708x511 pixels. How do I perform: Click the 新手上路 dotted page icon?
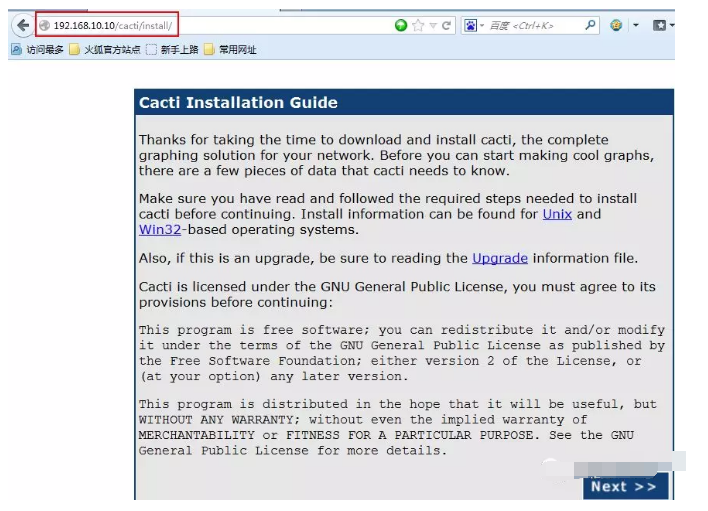point(151,50)
